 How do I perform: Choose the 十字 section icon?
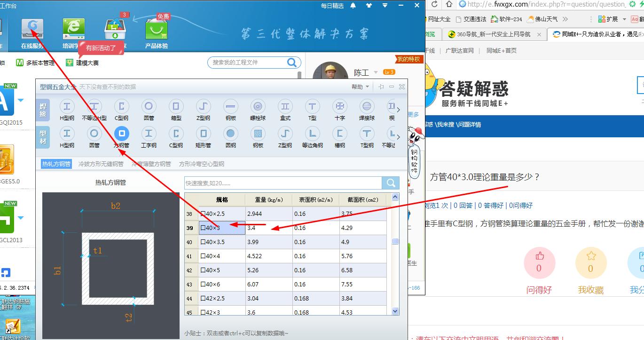tap(340, 106)
